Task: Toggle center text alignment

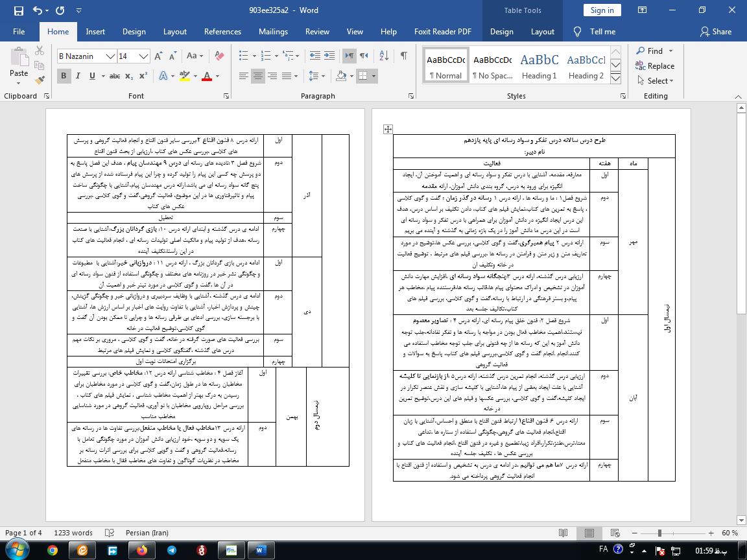Action: (x=258, y=76)
